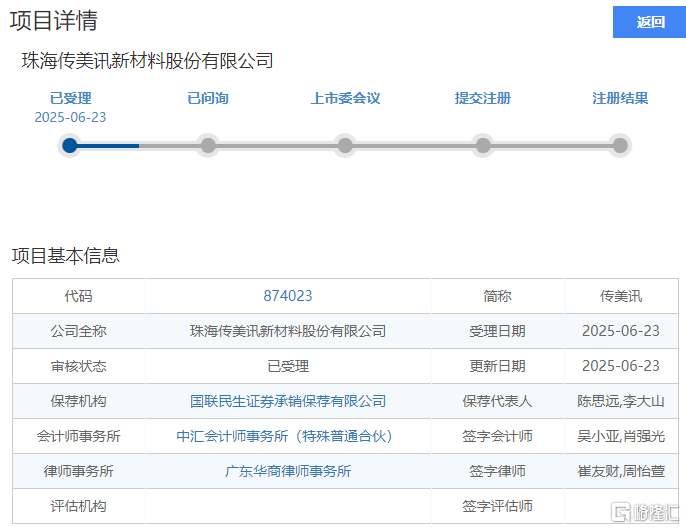Open the 广东华商律师事务所 link
This screenshot has height=529, width=686.
click(288, 471)
